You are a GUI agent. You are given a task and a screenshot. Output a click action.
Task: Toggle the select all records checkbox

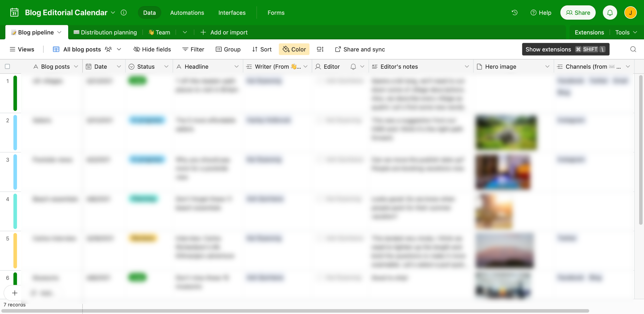(x=8, y=66)
